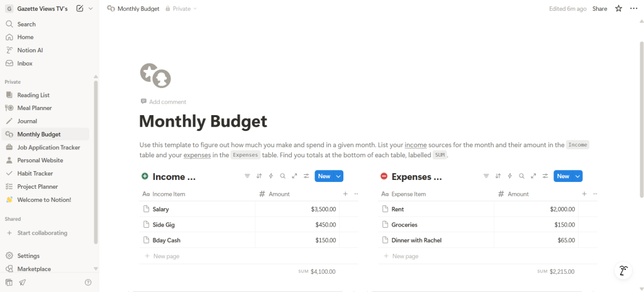
Task: Open the Salary row
Action: (x=160, y=210)
